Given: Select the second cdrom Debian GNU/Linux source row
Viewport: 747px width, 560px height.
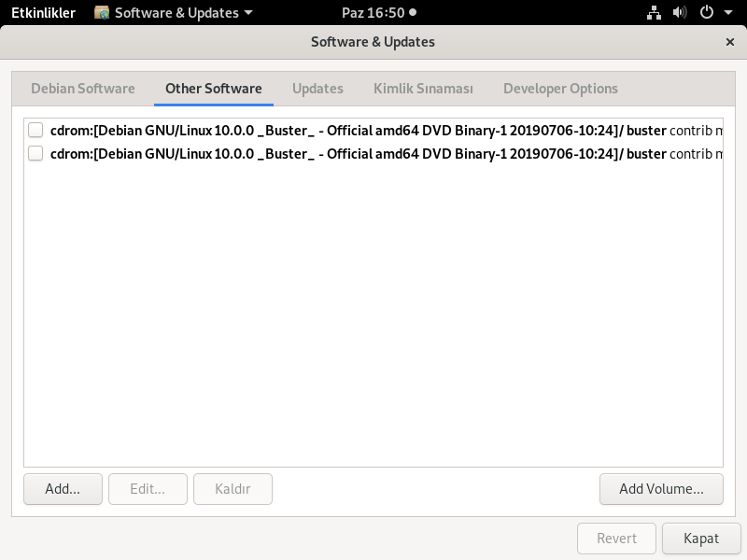Looking at the screenshot, I should (373, 153).
